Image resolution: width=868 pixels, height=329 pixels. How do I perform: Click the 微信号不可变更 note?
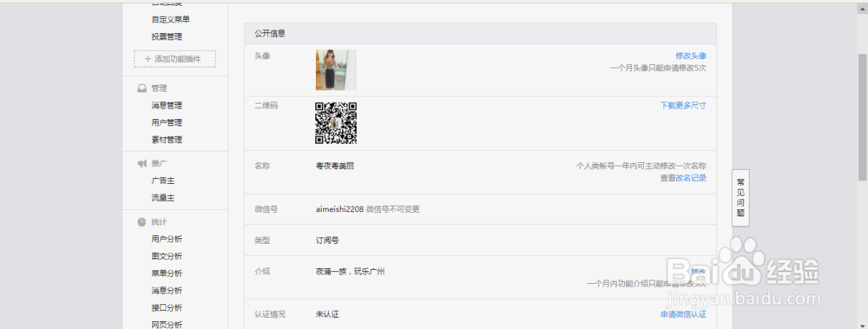[393, 209]
